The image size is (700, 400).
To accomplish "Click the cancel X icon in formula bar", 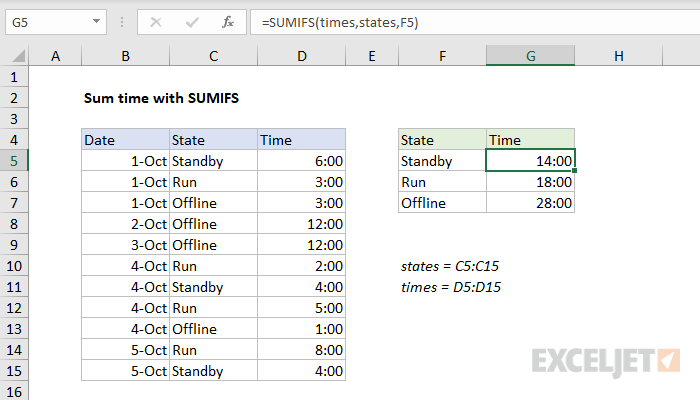I will (x=156, y=22).
